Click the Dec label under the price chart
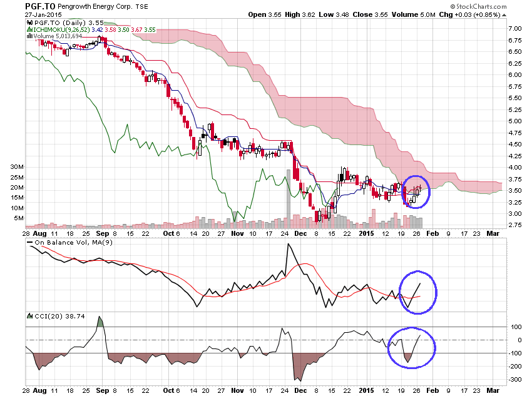This screenshot has height=396, width=532. (x=300, y=233)
